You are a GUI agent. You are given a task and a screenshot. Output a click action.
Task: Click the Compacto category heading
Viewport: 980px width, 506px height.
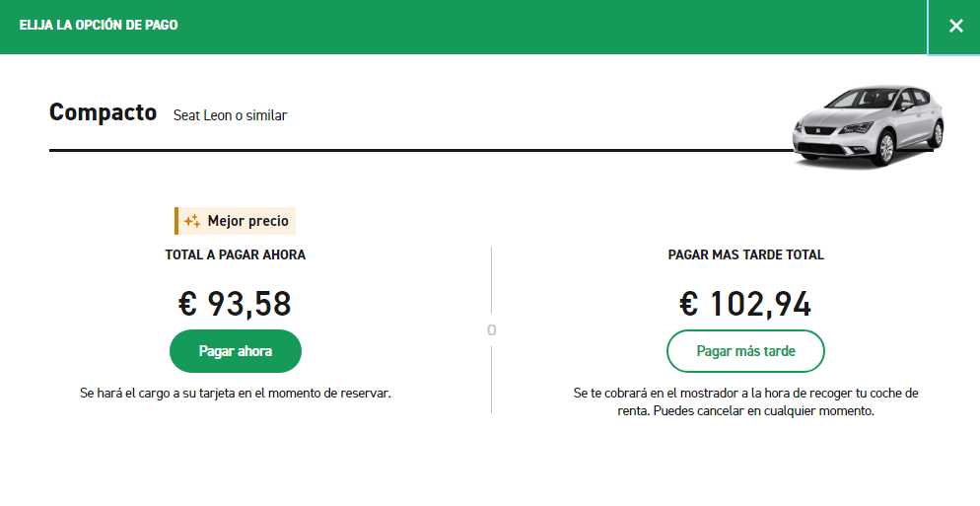point(103,112)
